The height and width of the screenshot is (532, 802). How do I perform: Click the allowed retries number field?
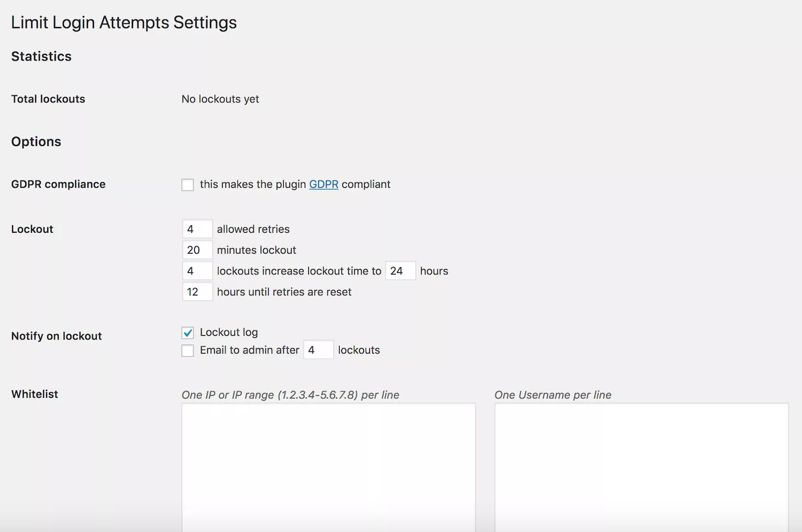pyautogui.click(x=197, y=229)
